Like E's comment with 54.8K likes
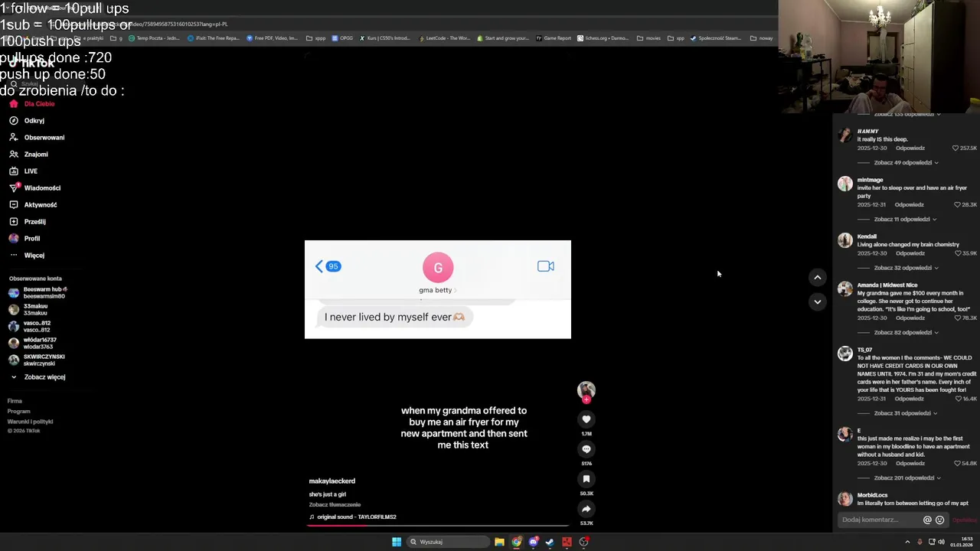Screen dimensions: 980x551 [x=957, y=464]
